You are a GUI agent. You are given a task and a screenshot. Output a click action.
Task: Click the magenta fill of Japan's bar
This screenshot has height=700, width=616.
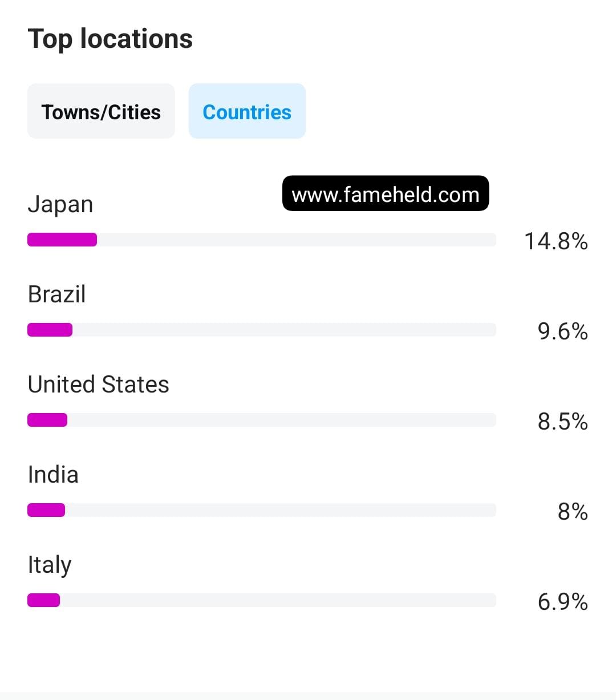click(62, 240)
